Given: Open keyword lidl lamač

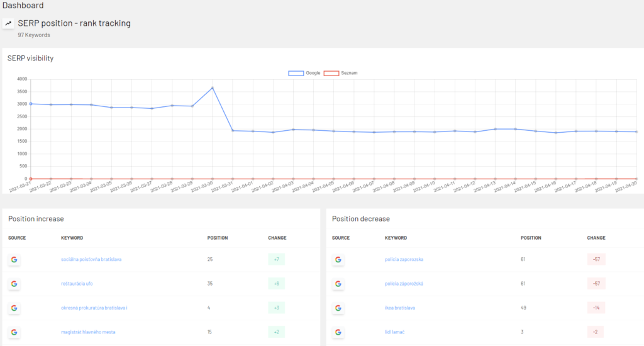Looking at the screenshot, I should tap(395, 332).
